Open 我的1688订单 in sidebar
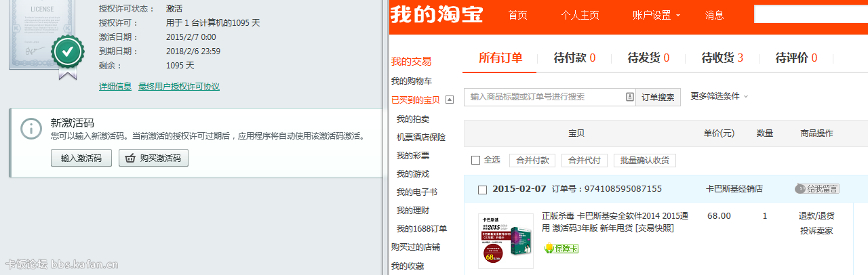868x275 pixels. pyautogui.click(x=422, y=228)
